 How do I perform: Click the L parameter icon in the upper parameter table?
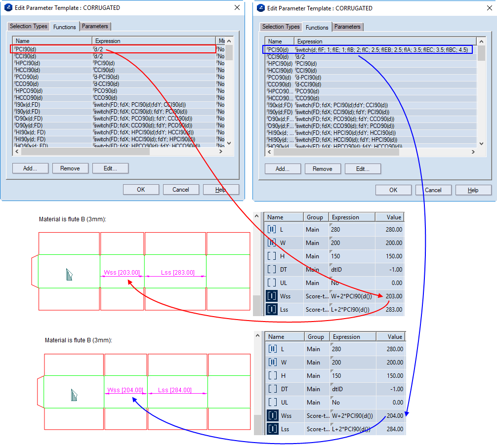tap(271, 229)
